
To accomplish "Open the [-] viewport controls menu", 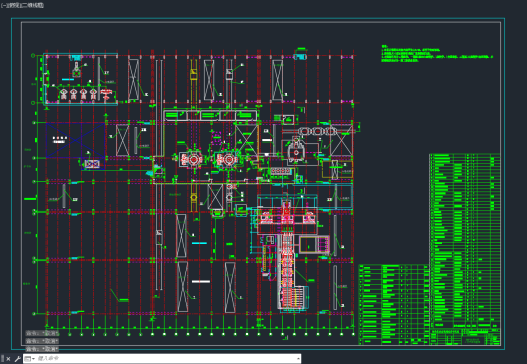I will click(3, 5).
